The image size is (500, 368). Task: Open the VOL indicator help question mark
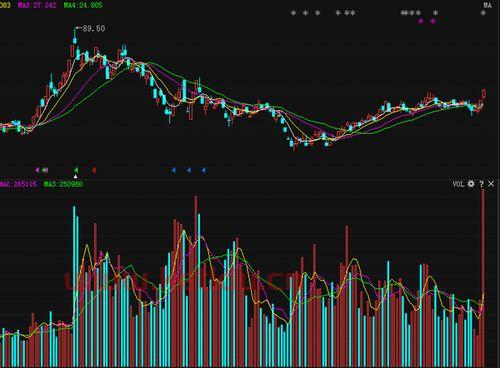click(481, 184)
